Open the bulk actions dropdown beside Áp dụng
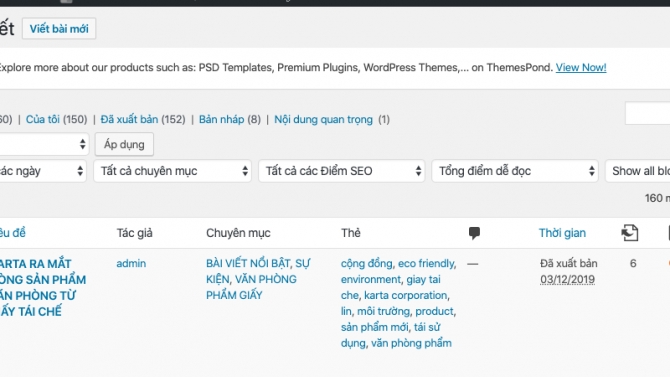This screenshot has height=377, width=670. (44, 144)
